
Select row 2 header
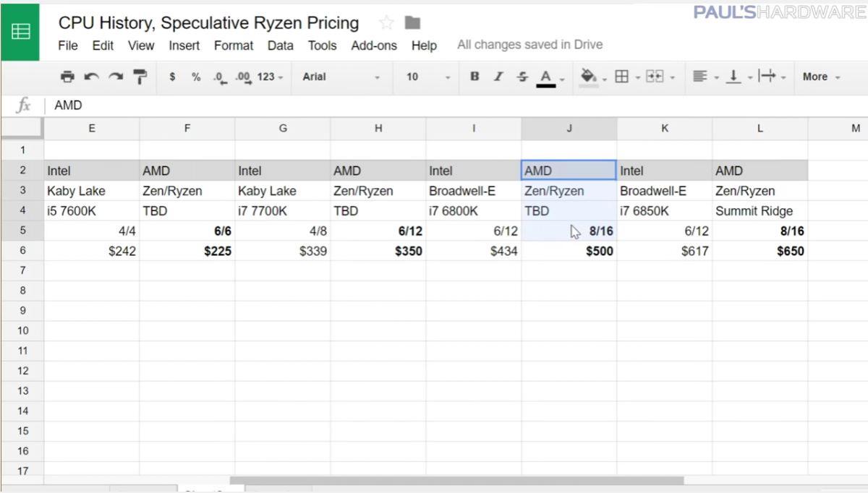(x=22, y=171)
